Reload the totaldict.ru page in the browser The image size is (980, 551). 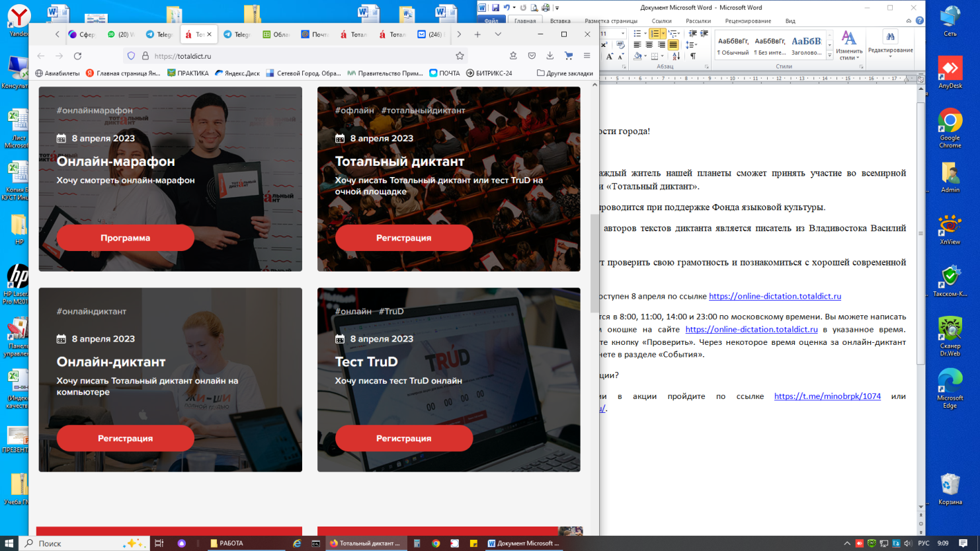(x=77, y=56)
